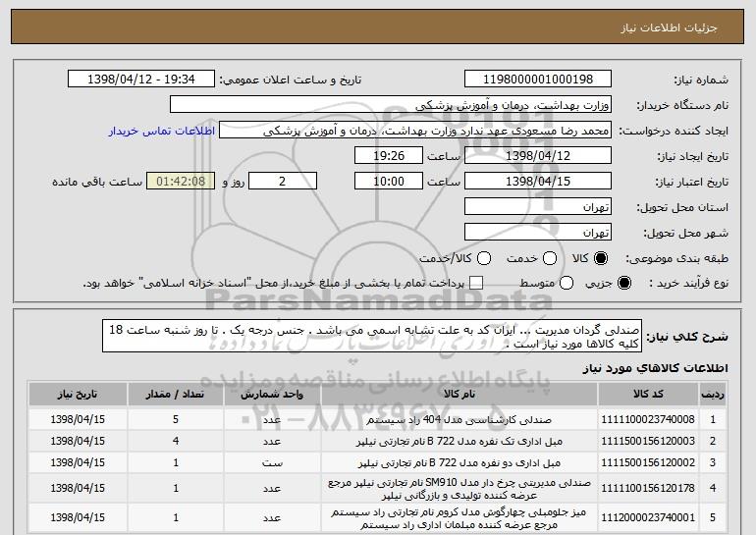Click item name صندلی مدیریتی چرخ دار SM910
756x535 pixels.
(459, 489)
